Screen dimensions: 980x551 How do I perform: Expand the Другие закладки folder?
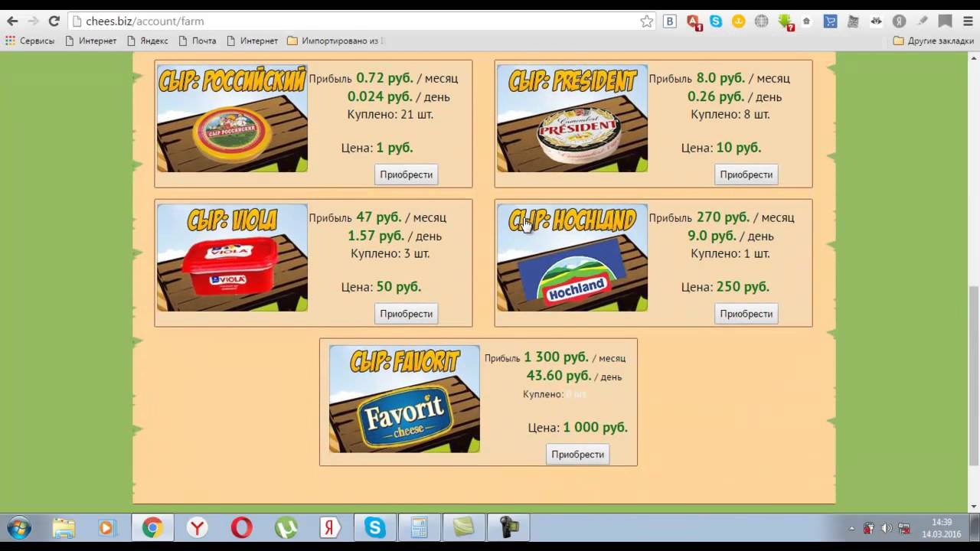(933, 41)
